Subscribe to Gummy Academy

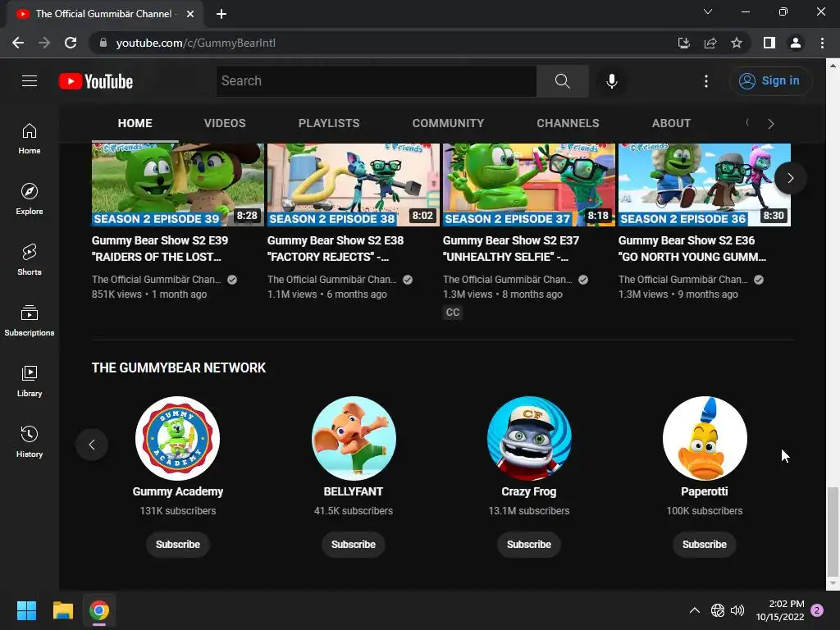[x=178, y=545]
